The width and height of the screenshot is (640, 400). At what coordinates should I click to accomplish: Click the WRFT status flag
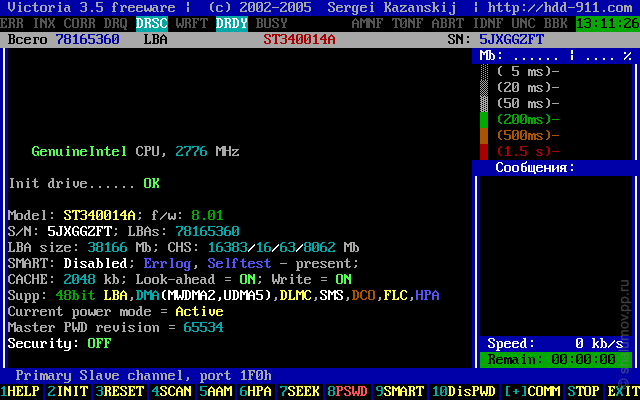(191, 24)
